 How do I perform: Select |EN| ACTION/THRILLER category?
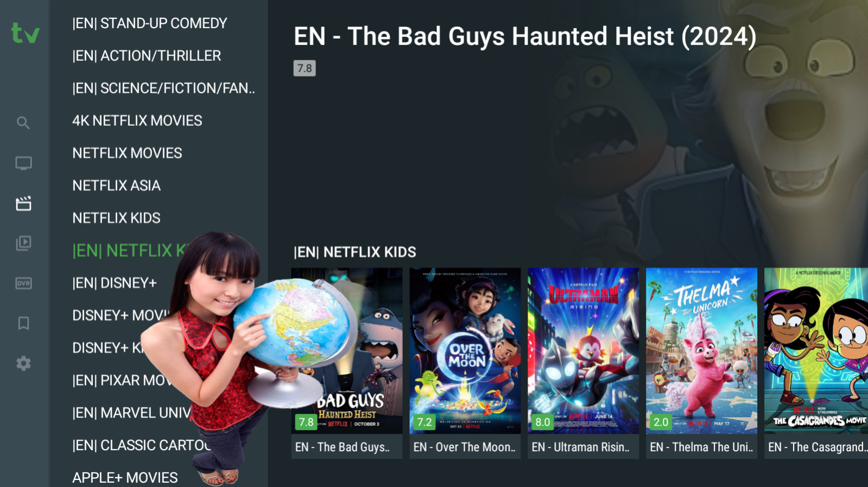pyautogui.click(x=147, y=56)
